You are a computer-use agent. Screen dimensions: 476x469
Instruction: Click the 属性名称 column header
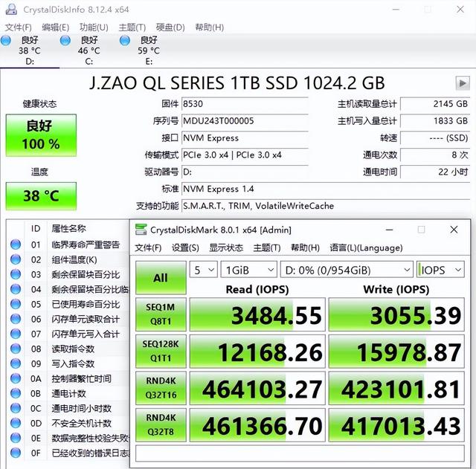click(x=68, y=228)
